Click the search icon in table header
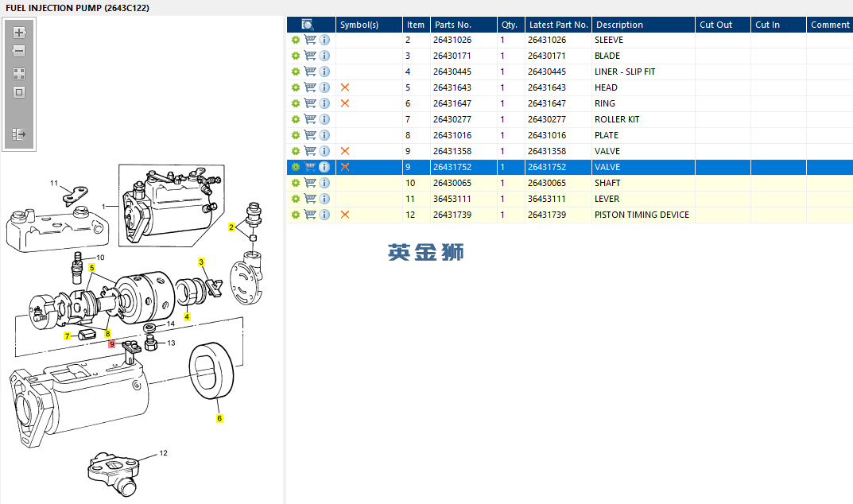 [308, 25]
